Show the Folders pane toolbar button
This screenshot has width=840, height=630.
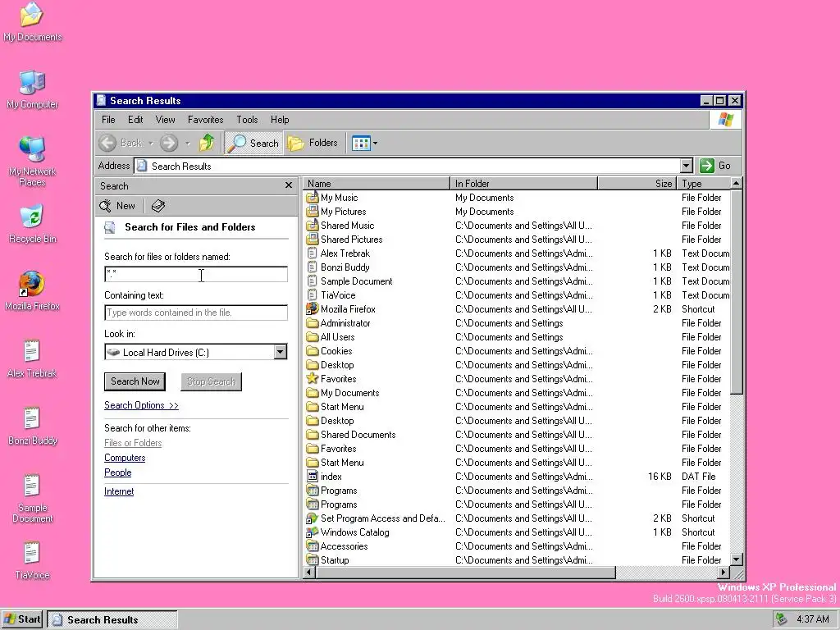point(313,143)
